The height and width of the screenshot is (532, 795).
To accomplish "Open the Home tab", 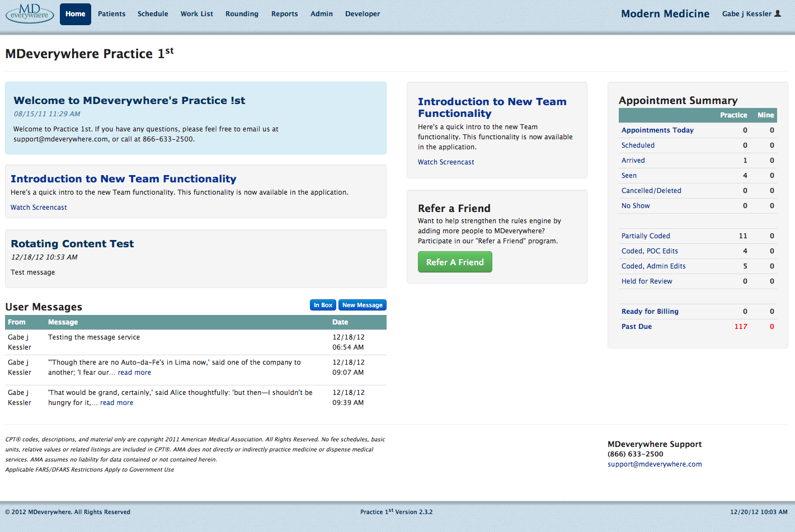I will (x=76, y=14).
